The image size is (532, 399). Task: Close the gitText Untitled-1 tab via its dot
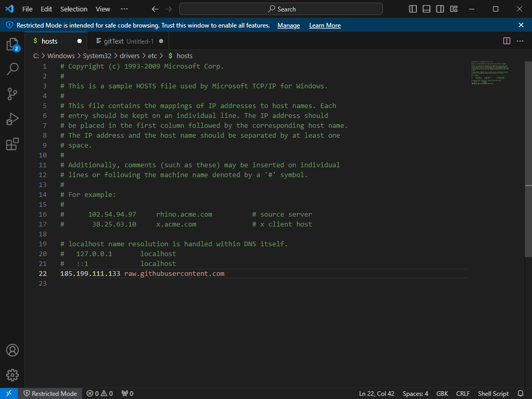161,41
